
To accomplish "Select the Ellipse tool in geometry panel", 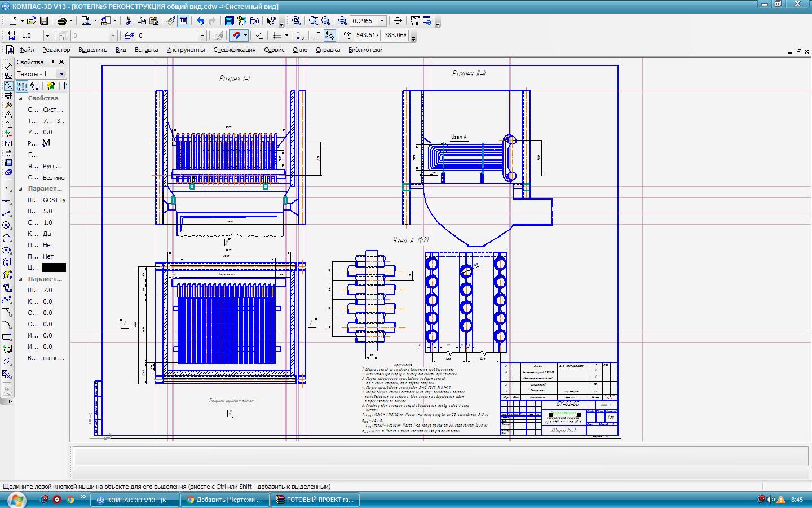I will 7,250.
